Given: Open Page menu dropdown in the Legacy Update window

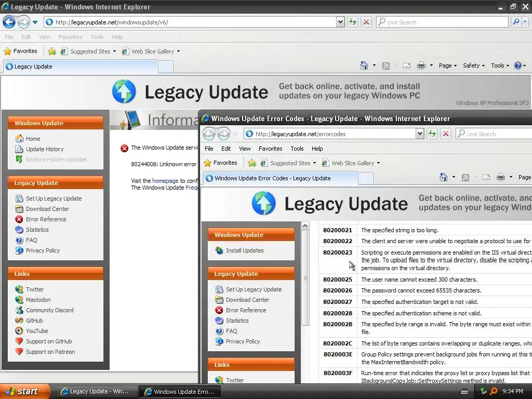Looking at the screenshot, I should tap(447, 65).
